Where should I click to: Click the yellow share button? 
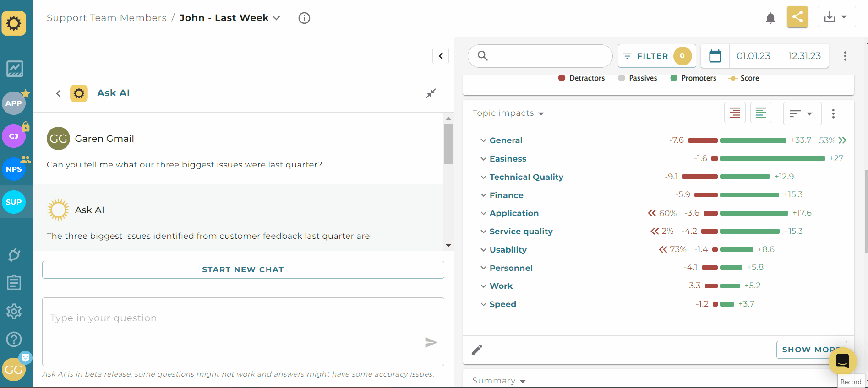pos(797,17)
